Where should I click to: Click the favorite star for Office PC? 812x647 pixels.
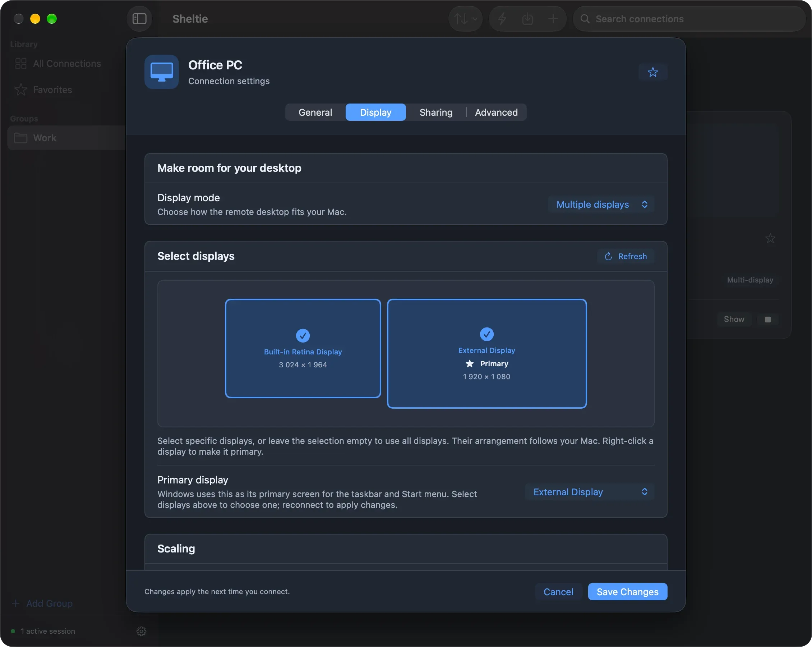pyautogui.click(x=653, y=72)
